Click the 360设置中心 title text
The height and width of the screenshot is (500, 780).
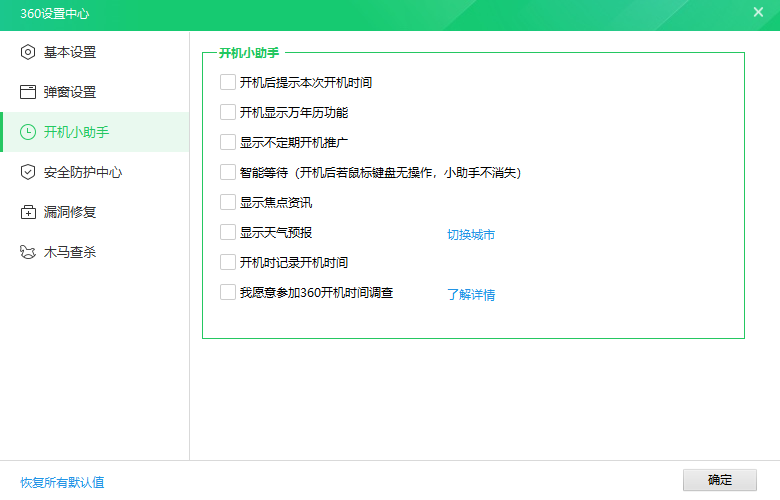[55, 13]
